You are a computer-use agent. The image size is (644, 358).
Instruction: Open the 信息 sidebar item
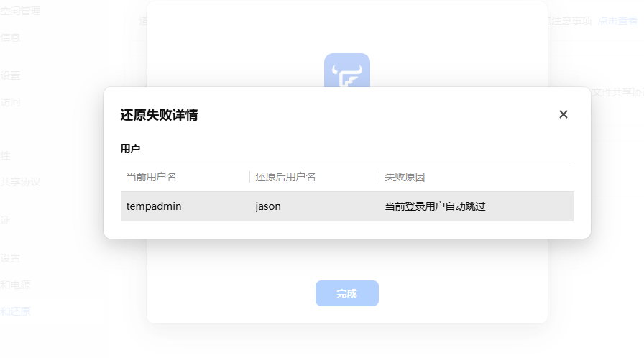coord(10,37)
